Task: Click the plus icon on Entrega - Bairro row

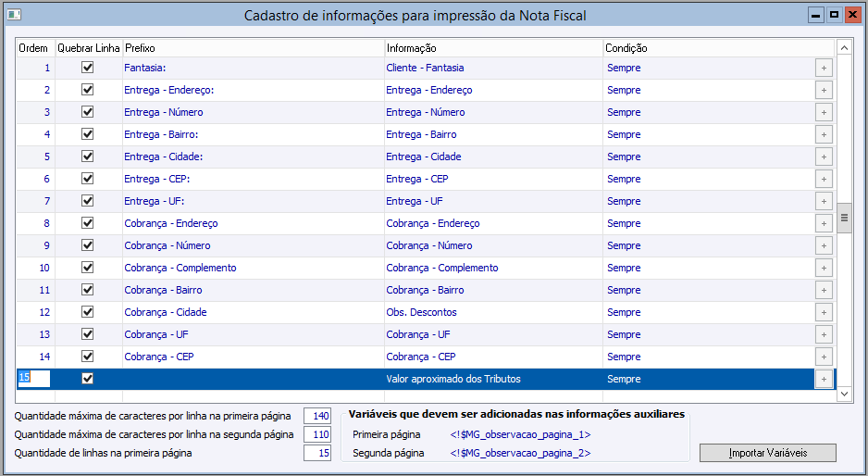Action: [x=824, y=134]
